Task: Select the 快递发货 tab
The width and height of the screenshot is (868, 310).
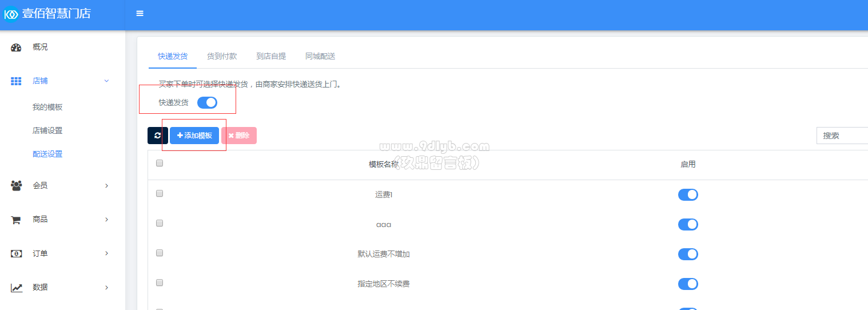Action: coord(173,56)
